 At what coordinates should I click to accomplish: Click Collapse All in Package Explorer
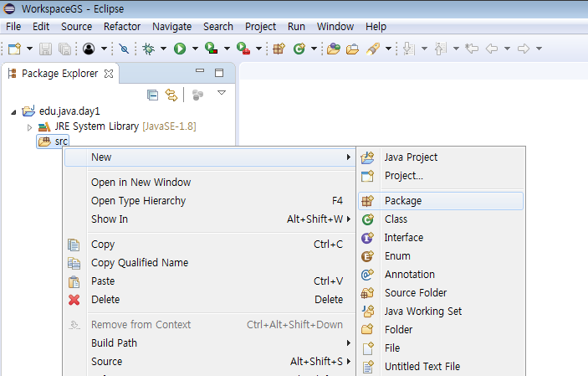pos(152,95)
